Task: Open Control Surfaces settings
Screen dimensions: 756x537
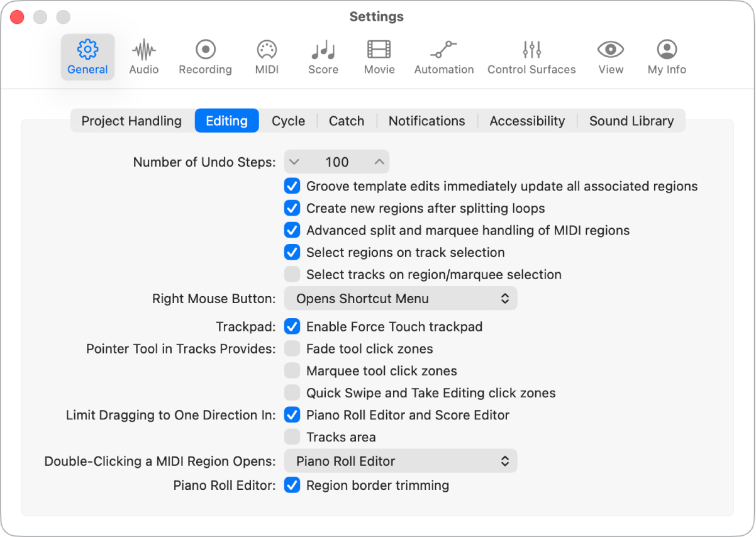Action: tap(531, 57)
